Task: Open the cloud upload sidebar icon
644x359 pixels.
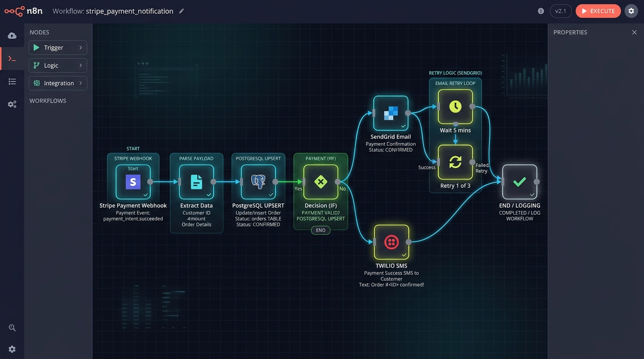Action: [12, 36]
